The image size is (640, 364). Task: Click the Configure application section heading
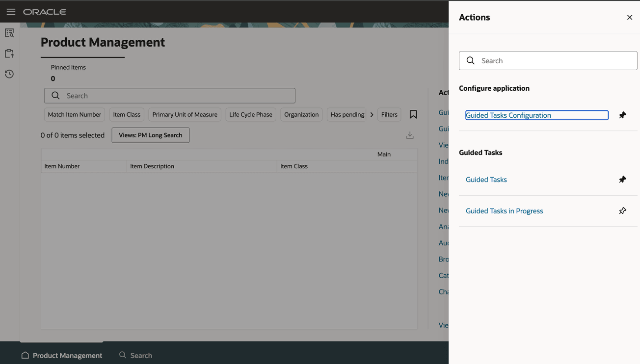(x=494, y=88)
